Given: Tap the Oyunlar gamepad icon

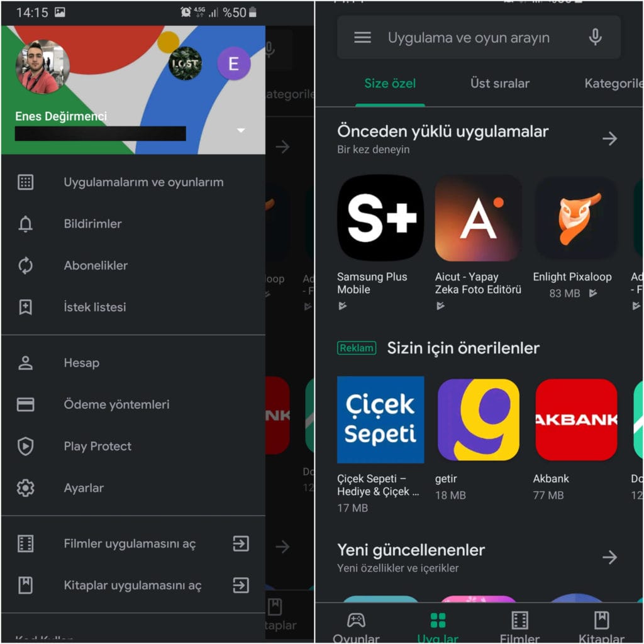Looking at the screenshot, I should (x=356, y=619).
